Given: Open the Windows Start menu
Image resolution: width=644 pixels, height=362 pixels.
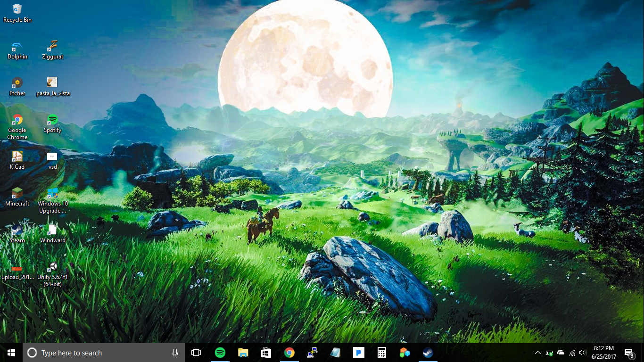Looking at the screenshot, I should [x=11, y=353].
